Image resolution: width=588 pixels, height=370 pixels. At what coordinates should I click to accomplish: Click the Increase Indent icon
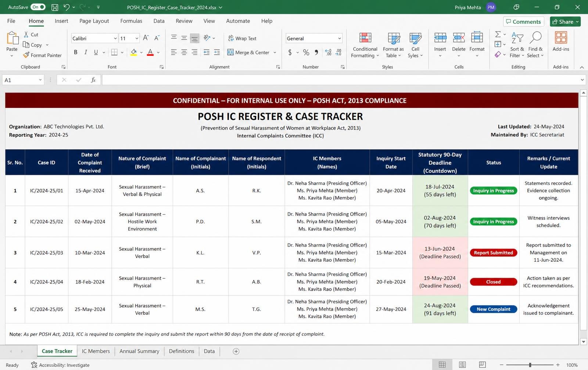(x=217, y=52)
